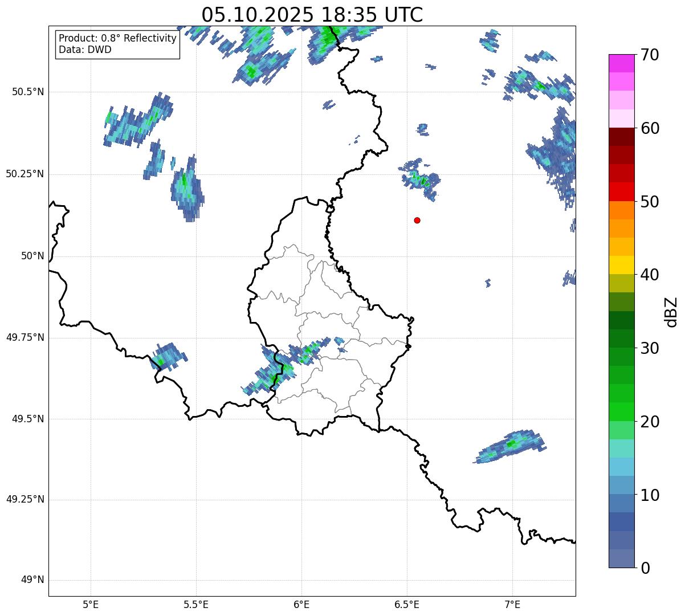Click longitude label 6°E
This screenshot has height=616, width=685.
pyautogui.click(x=301, y=605)
